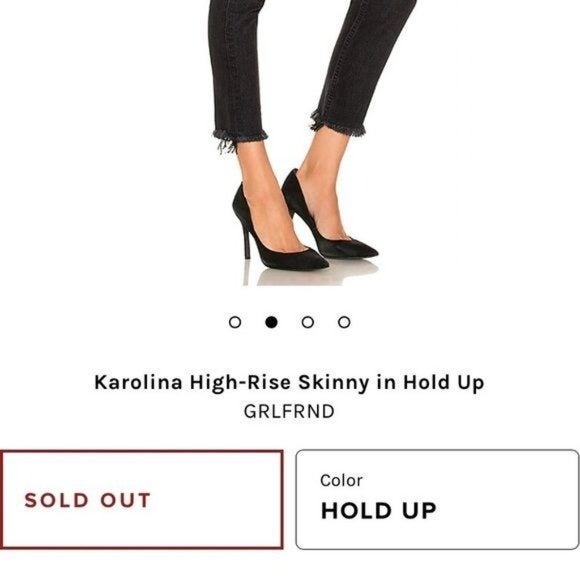Tap the frayed hem on right leg
Screen dimensions: 580x580
pos(338,124)
